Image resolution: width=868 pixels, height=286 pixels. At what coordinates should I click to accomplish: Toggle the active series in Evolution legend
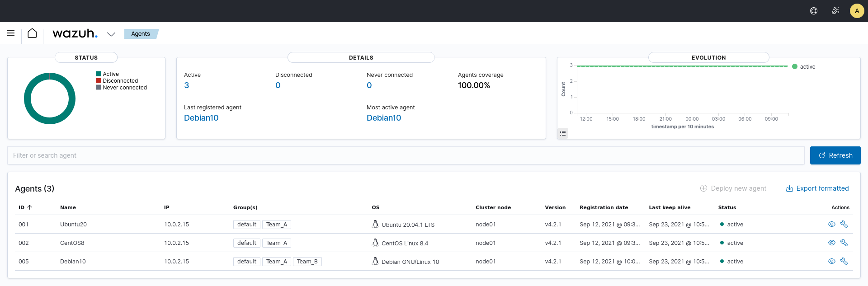803,67
